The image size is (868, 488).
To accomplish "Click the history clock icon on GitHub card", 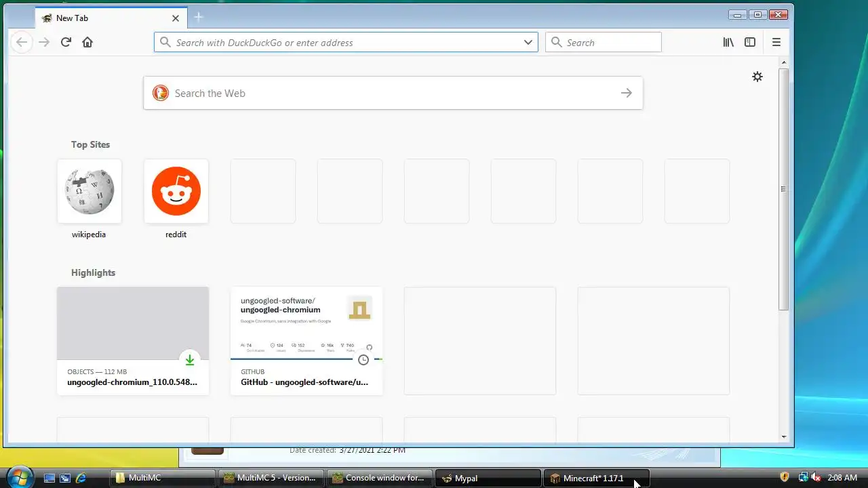I will 363,360.
